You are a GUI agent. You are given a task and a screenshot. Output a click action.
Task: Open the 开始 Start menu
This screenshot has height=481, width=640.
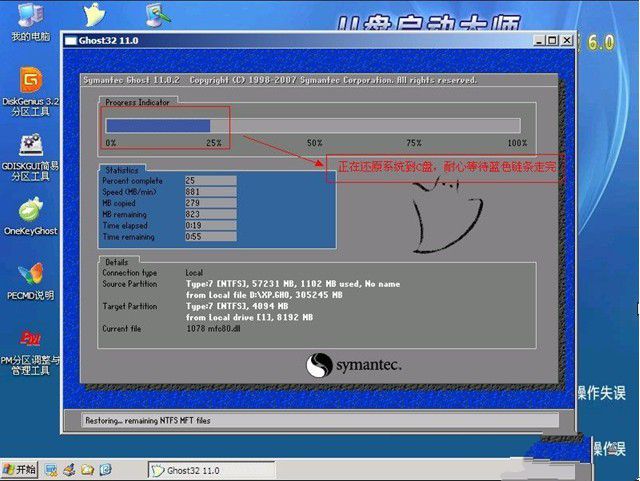click(19, 469)
